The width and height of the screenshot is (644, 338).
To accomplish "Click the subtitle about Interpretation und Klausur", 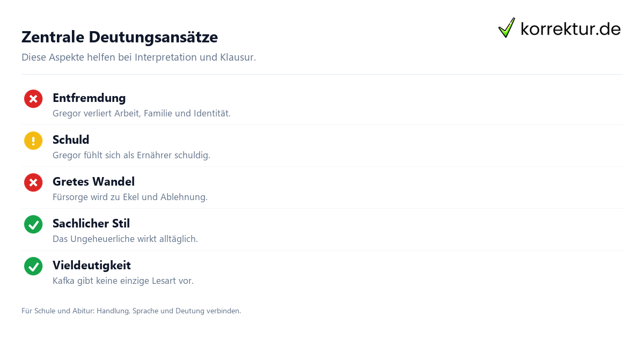I will (x=138, y=57).
